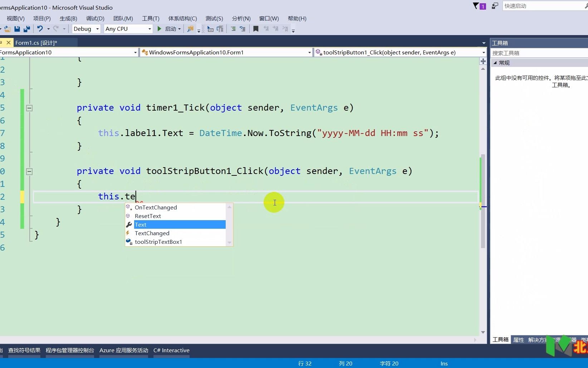The height and width of the screenshot is (368, 588).
Task: Collapse the toolStripButton1_Click method outline
Action: pyautogui.click(x=29, y=171)
